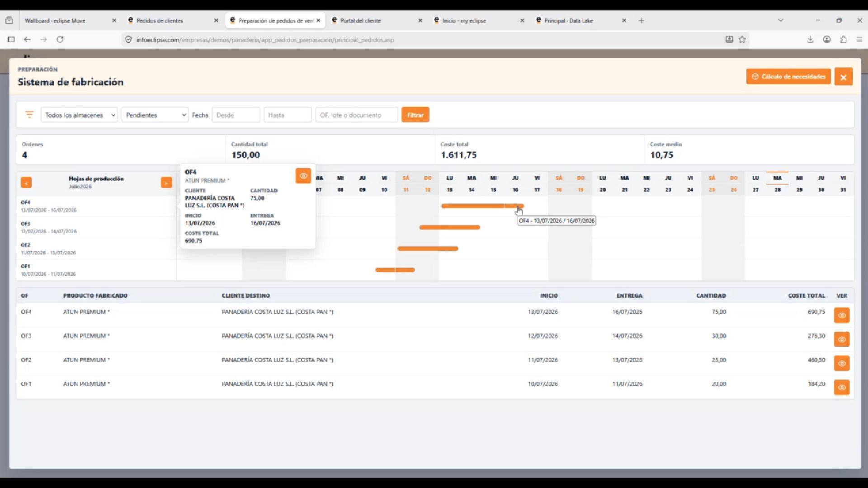
Task: Click the LU 13 day header
Action: (x=449, y=184)
